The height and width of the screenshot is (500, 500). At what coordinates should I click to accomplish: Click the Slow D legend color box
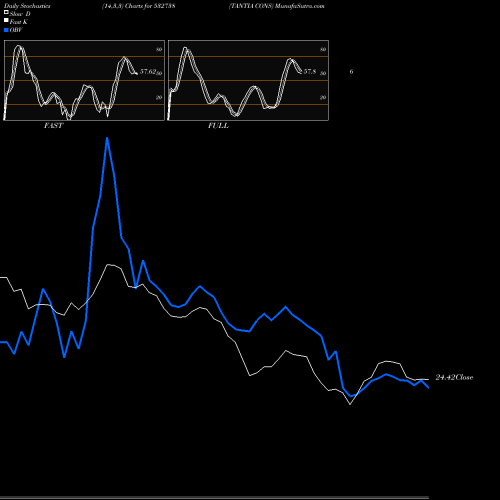pos(6,13)
